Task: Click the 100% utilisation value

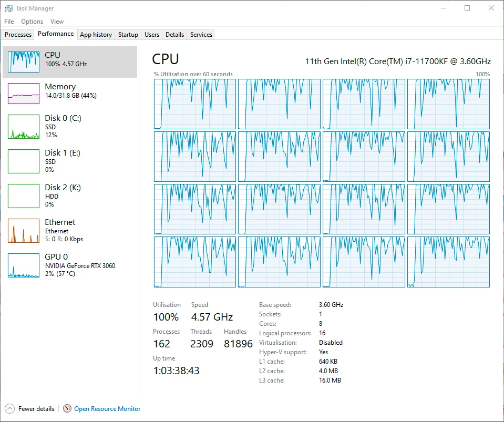Action: 166,317
